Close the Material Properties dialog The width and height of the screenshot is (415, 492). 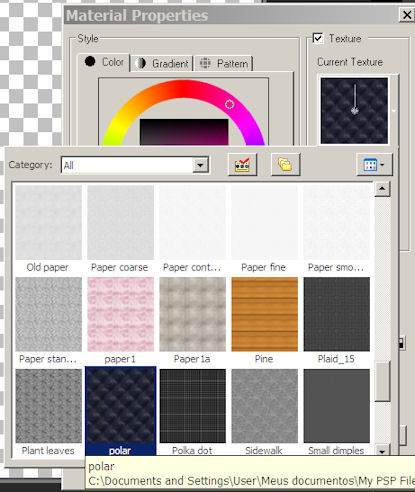[x=407, y=15]
